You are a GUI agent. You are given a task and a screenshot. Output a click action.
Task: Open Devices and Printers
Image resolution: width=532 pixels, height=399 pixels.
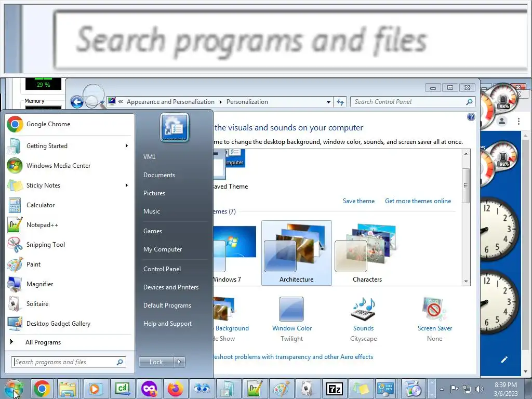point(171,287)
